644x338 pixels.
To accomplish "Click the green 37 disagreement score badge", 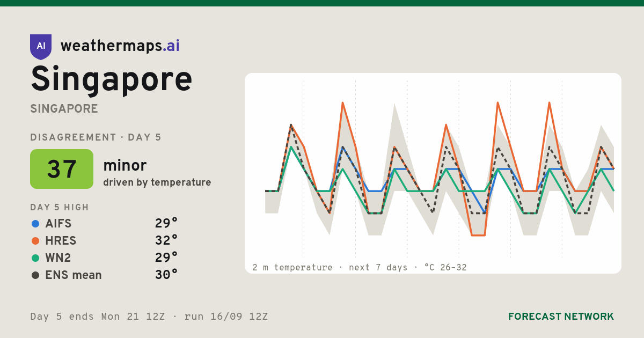I will click(62, 169).
